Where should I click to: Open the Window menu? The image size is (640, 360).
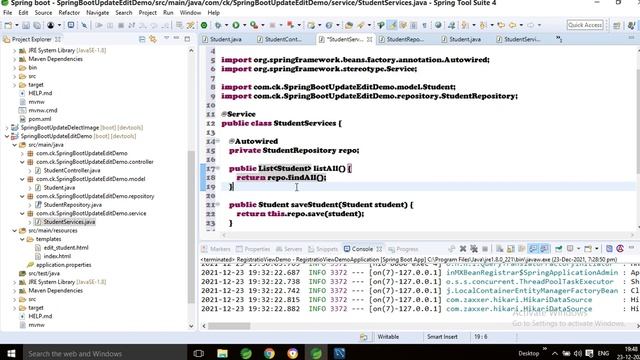tap(190, 13)
